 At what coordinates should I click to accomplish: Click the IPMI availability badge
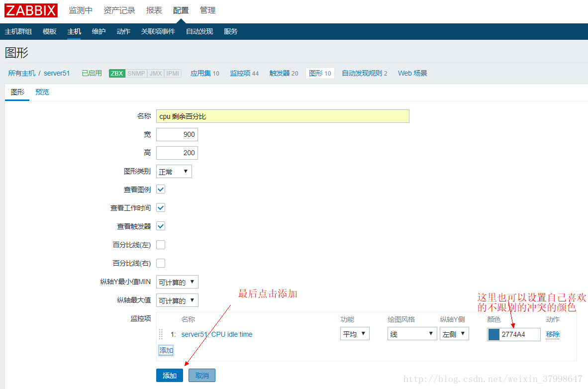click(x=173, y=73)
